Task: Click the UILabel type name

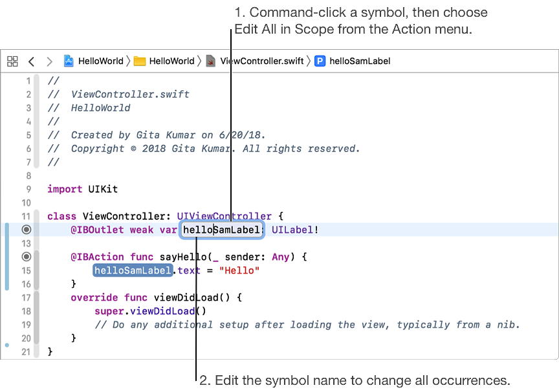Action: coord(292,230)
